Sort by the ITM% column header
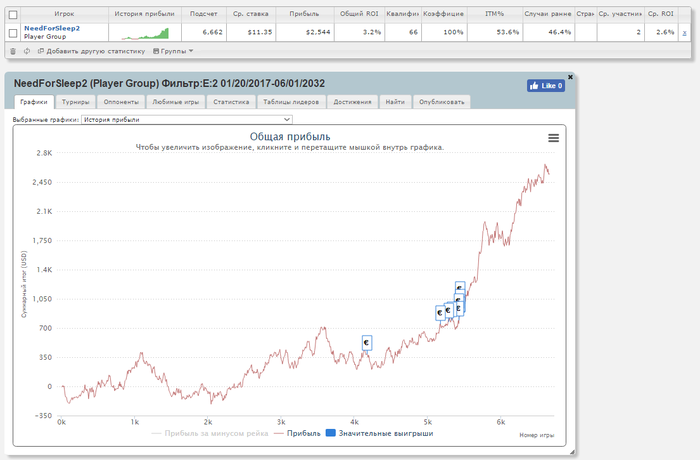The image size is (700, 460). [x=495, y=14]
